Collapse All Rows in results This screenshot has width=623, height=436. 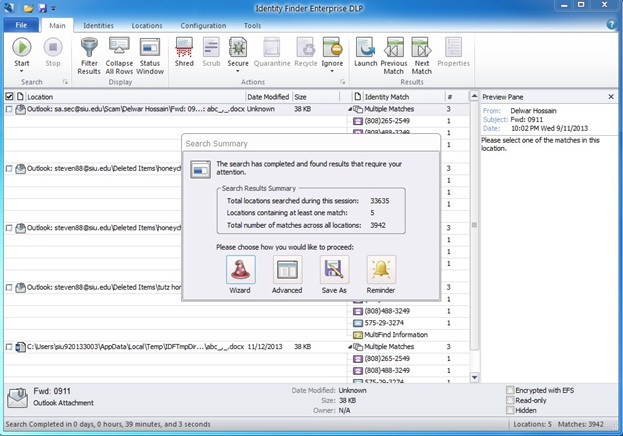tap(119, 56)
